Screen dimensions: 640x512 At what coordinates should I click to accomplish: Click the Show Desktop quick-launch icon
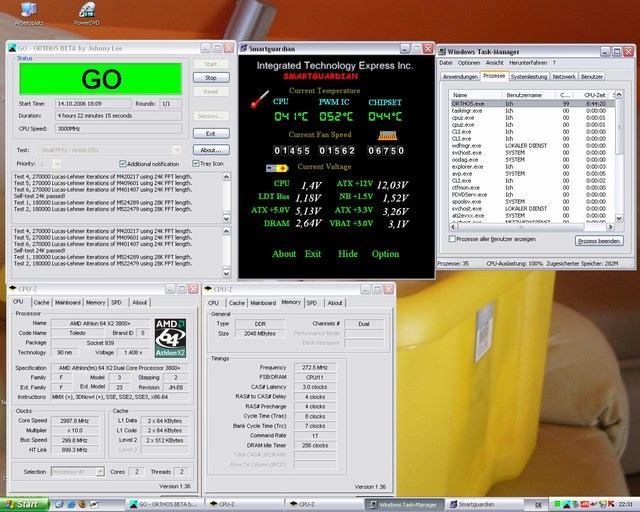coord(59,504)
